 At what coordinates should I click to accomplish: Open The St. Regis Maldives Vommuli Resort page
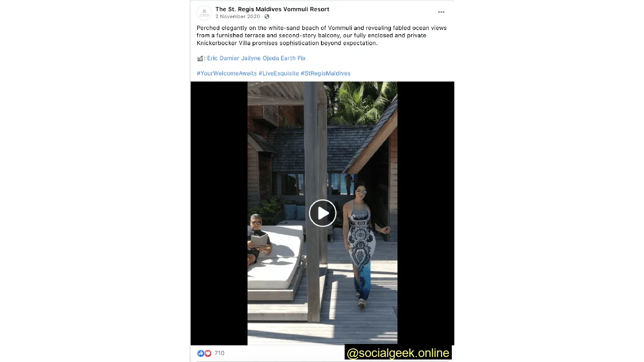point(272,9)
